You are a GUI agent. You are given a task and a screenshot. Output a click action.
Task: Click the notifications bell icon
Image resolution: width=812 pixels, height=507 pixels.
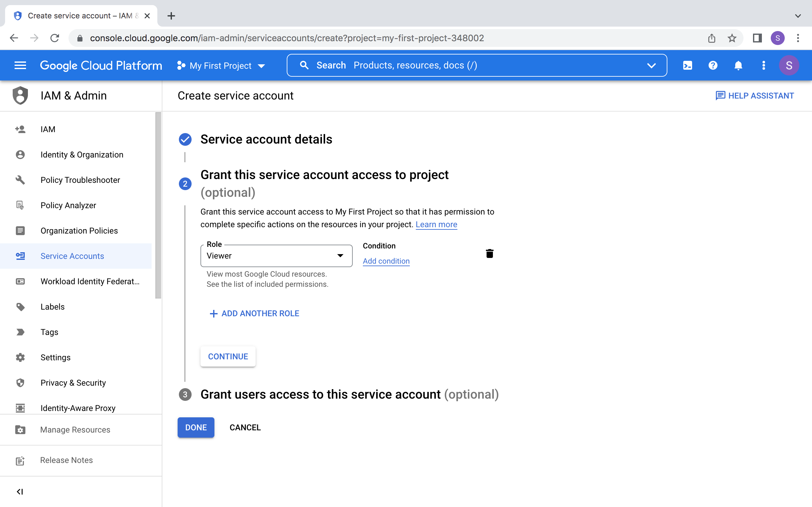point(738,65)
